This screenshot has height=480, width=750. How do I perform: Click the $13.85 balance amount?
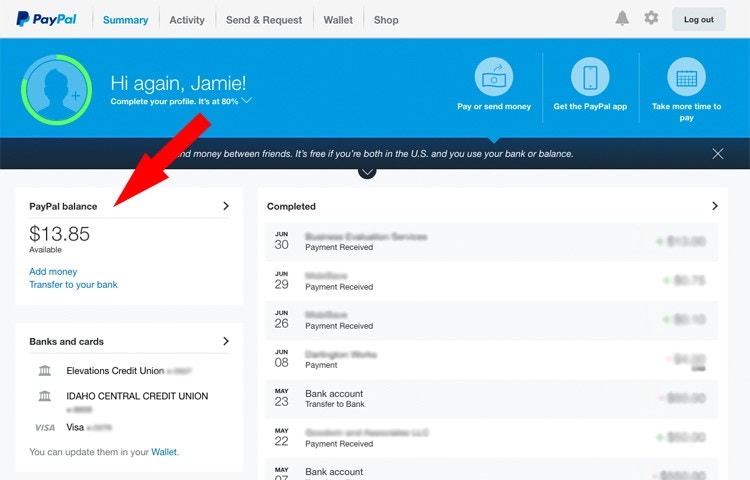(x=59, y=234)
